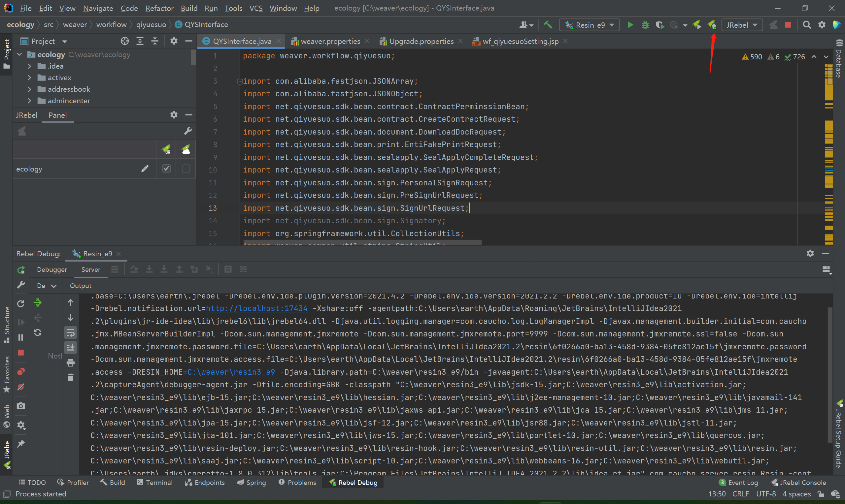Open Problems tool window
The image size is (845, 504).
tap(297, 482)
